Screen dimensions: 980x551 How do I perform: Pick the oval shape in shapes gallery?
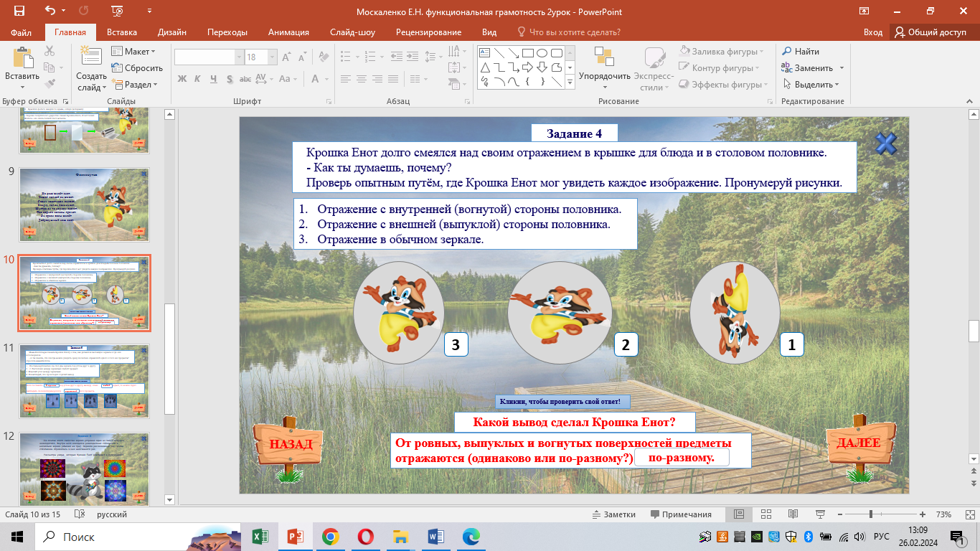tap(542, 52)
